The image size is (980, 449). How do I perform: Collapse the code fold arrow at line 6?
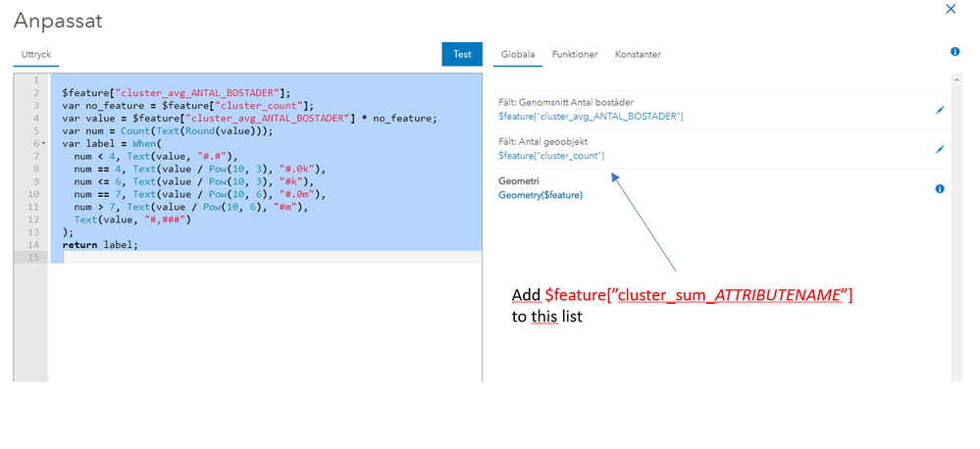41,143
